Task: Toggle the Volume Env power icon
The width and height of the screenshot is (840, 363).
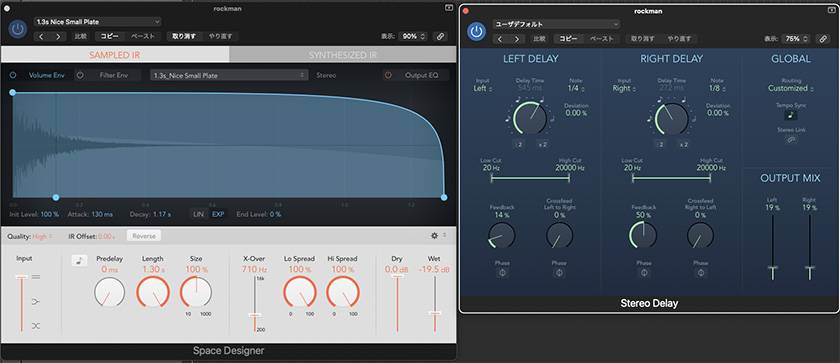Action: point(13,75)
